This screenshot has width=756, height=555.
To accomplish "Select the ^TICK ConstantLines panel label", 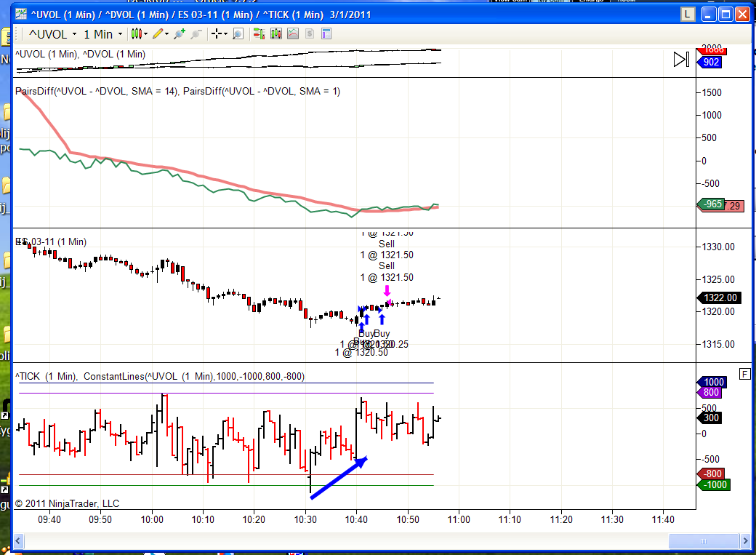I will click(x=160, y=377).
